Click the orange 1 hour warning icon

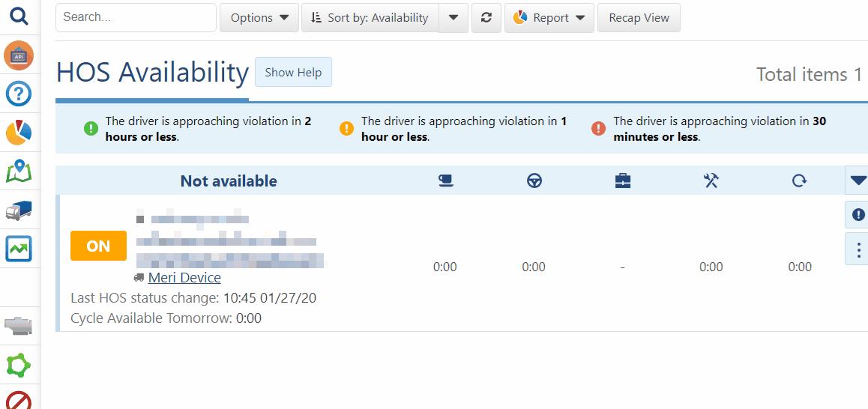tap(346, 129)
